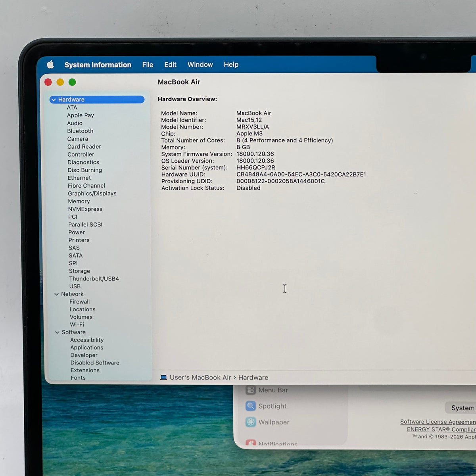Screen dimensions: 476x476
Task: Select Disabled Software in the sidebar
Action: (95, 363)
